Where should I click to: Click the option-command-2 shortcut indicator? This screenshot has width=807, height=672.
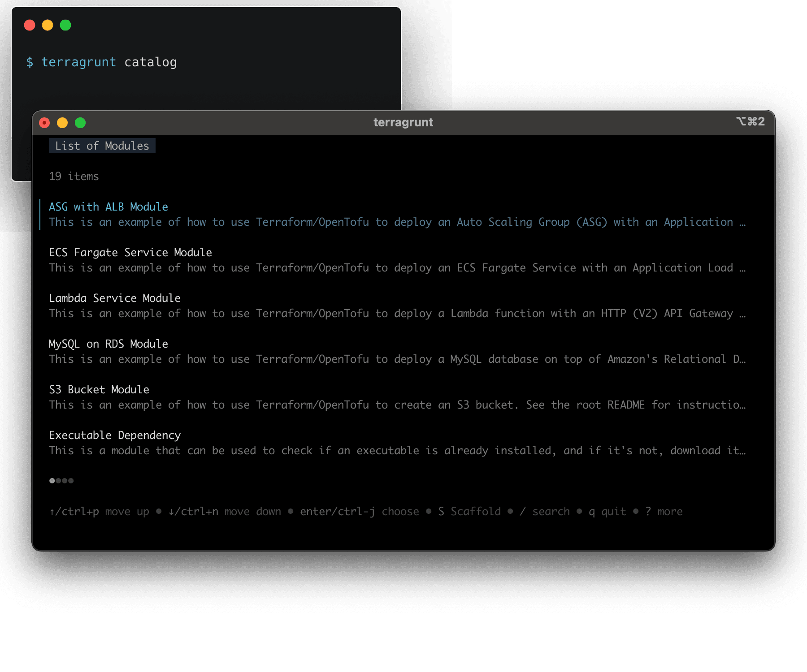(750, 122)
